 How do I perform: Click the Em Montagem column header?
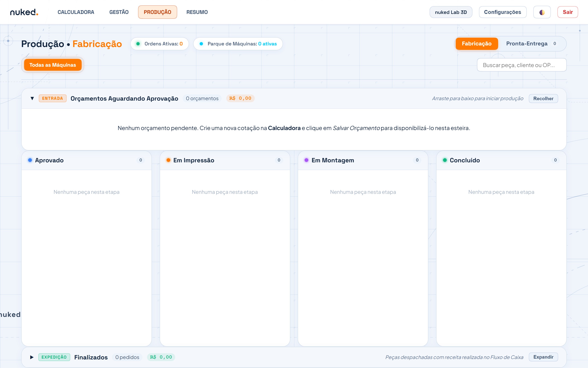(363, 160)
